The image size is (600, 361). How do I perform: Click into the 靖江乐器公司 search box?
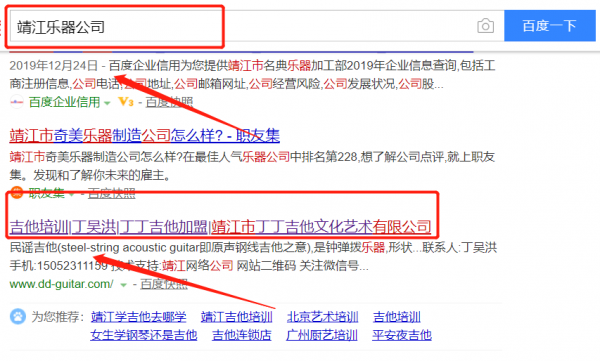(x=241, y=26)
